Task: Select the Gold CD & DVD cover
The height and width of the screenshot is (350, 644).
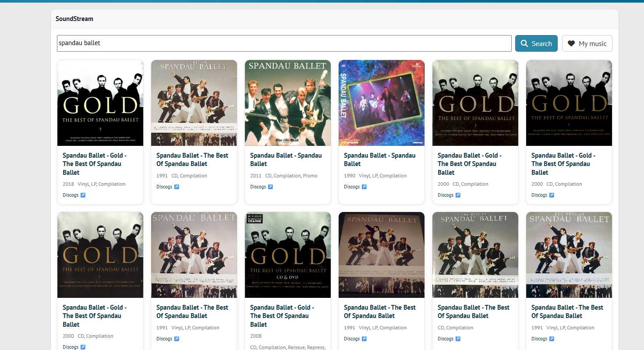Action: pos(288,255)
